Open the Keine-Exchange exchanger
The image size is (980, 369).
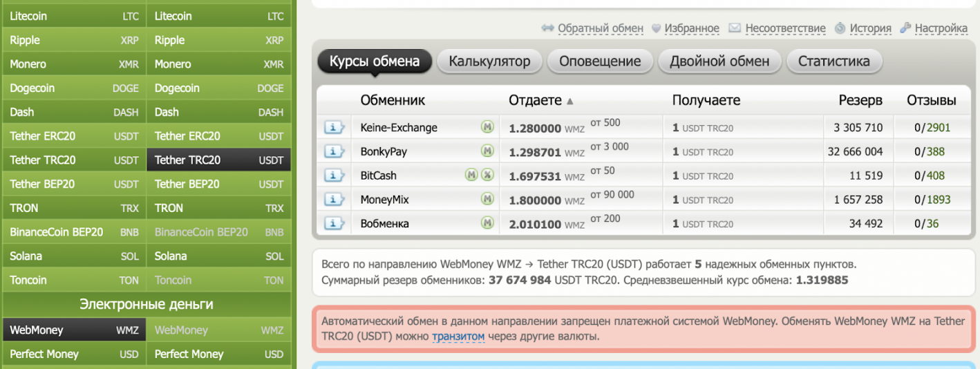[x=399, y=128]
